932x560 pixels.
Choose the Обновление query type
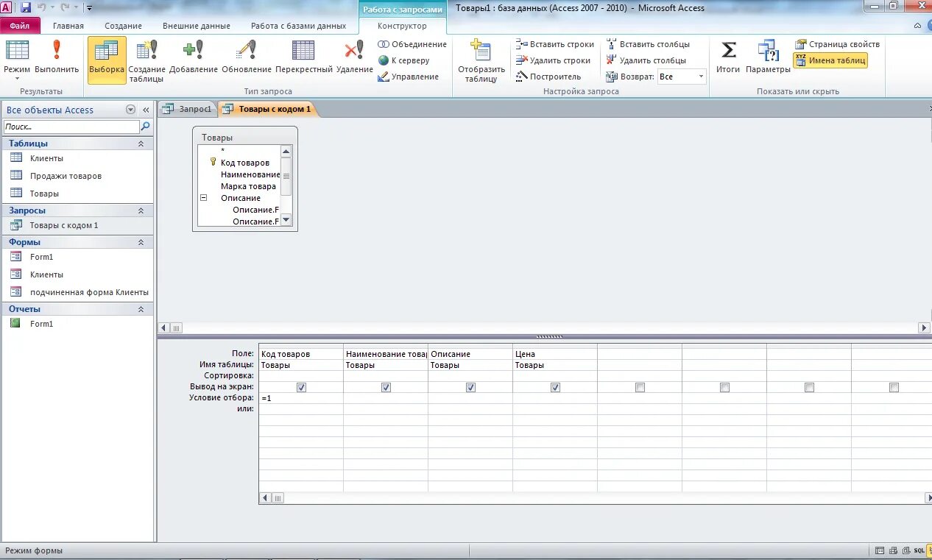point(247,58)
